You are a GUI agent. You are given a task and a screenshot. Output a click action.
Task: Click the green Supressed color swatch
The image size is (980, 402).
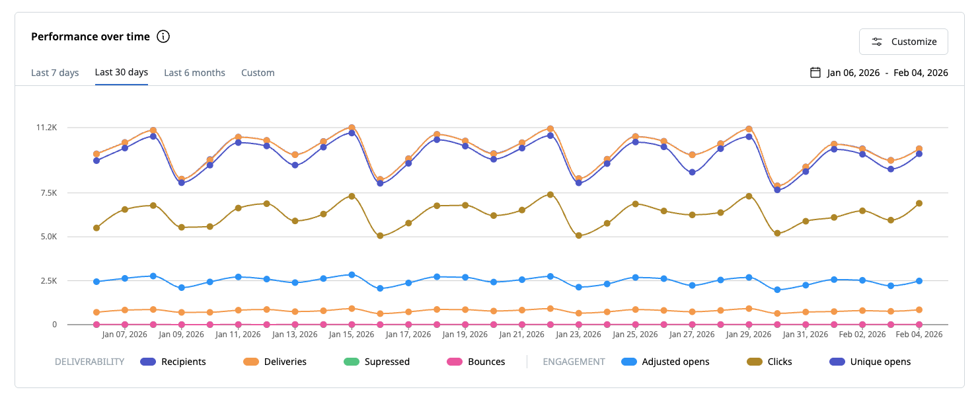point(352,362)
